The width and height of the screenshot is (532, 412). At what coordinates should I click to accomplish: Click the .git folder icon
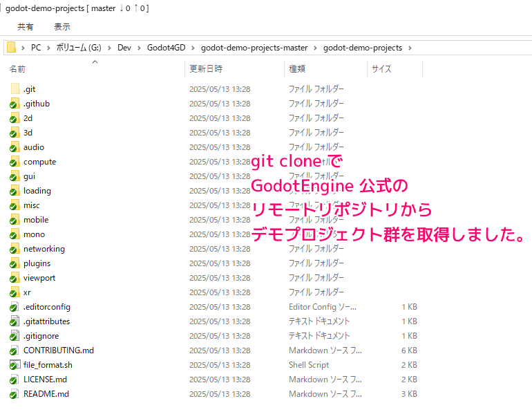15,89
